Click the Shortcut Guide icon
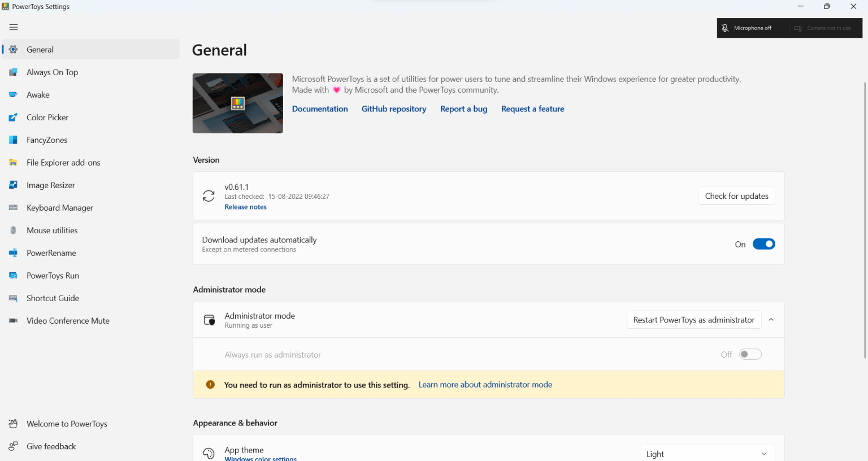This screenshot has height=461, width=868. point(13,298)
